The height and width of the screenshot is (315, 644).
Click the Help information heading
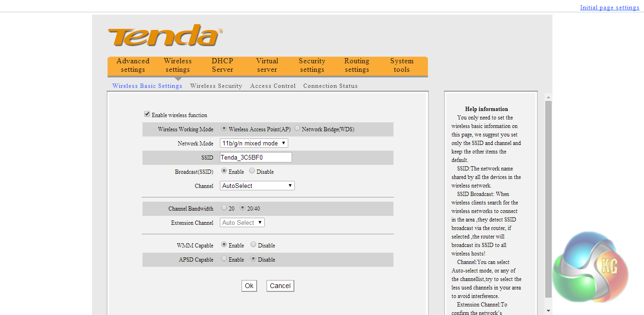coord(486,109)
